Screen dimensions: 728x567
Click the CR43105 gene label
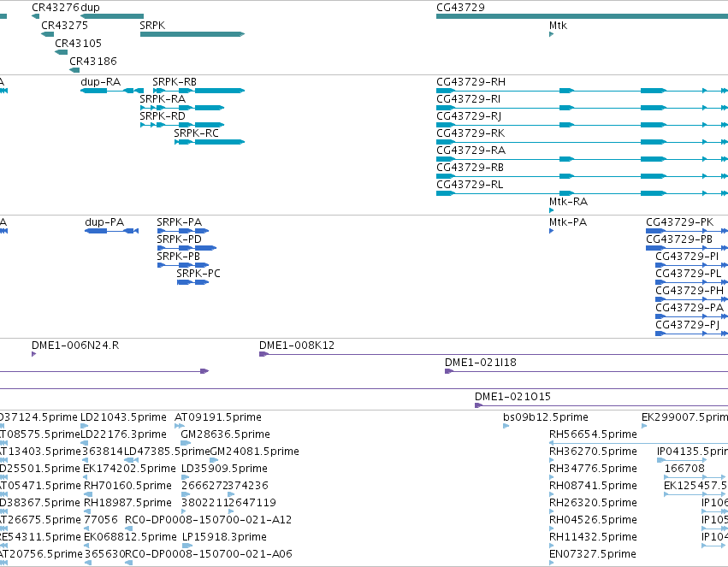point(78,43)
